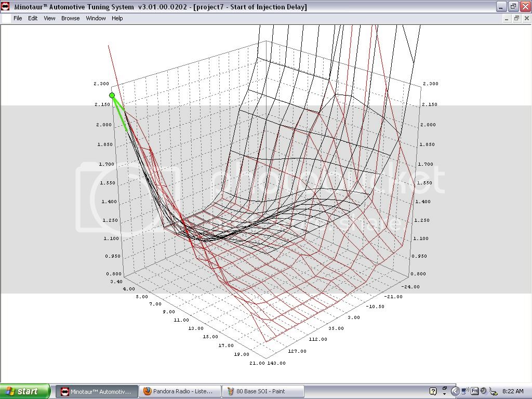Open the Edit menu
The width and height of the screenshot is (532, 399).
click(x=33, y=18)
